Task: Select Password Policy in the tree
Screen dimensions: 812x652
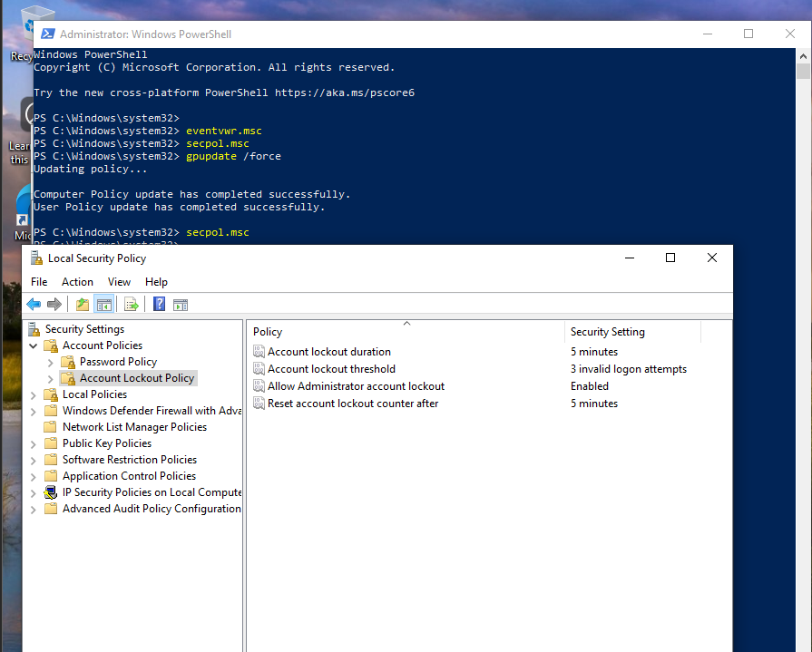Action: click(118, 362)
